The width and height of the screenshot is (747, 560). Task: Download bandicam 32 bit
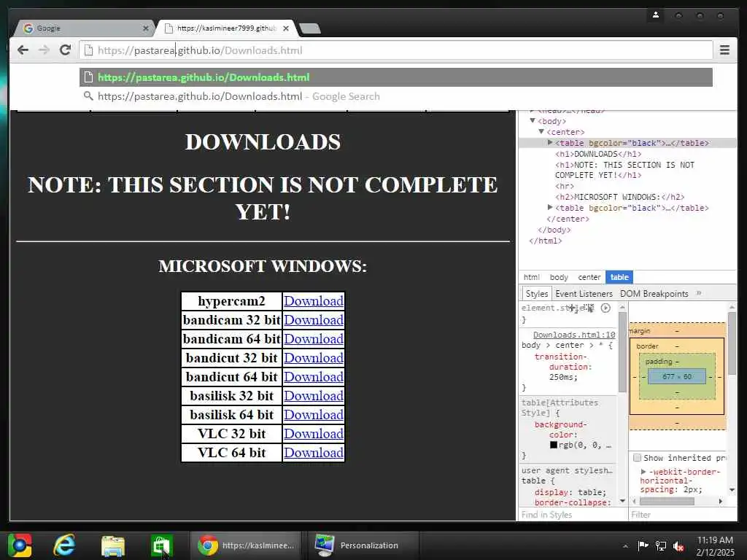[x=314, y=320]
